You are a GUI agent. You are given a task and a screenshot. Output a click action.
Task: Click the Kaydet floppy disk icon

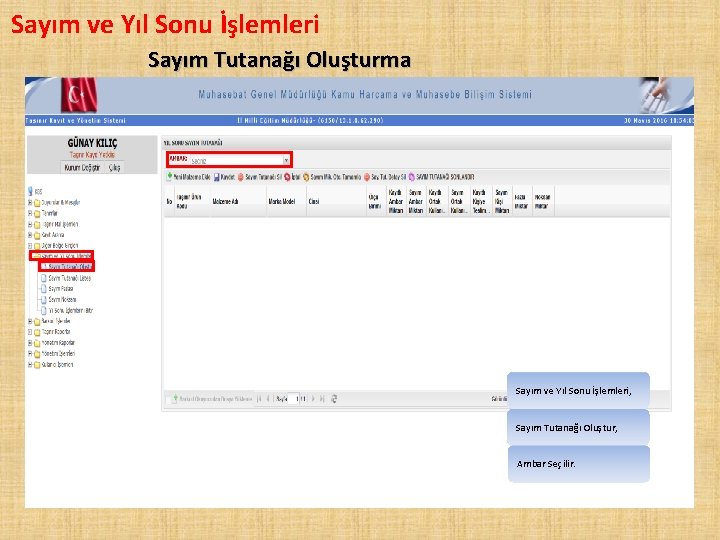217,177
